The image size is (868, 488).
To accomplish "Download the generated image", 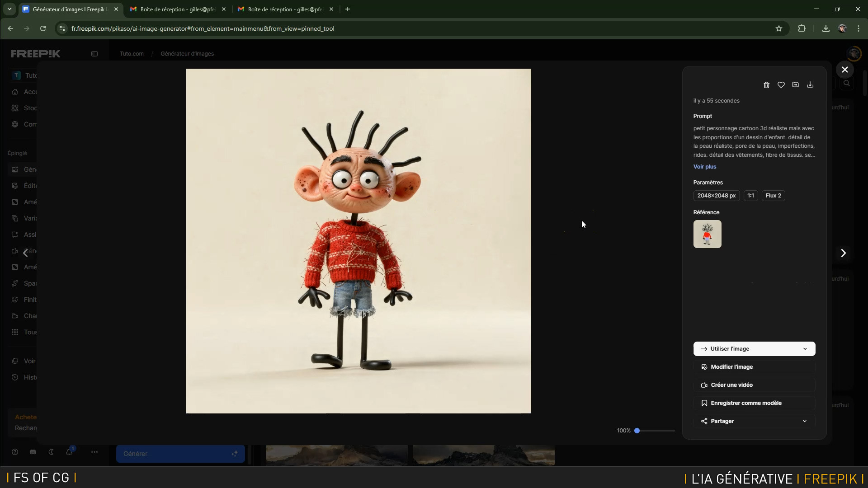I will (x=810, y=85).
